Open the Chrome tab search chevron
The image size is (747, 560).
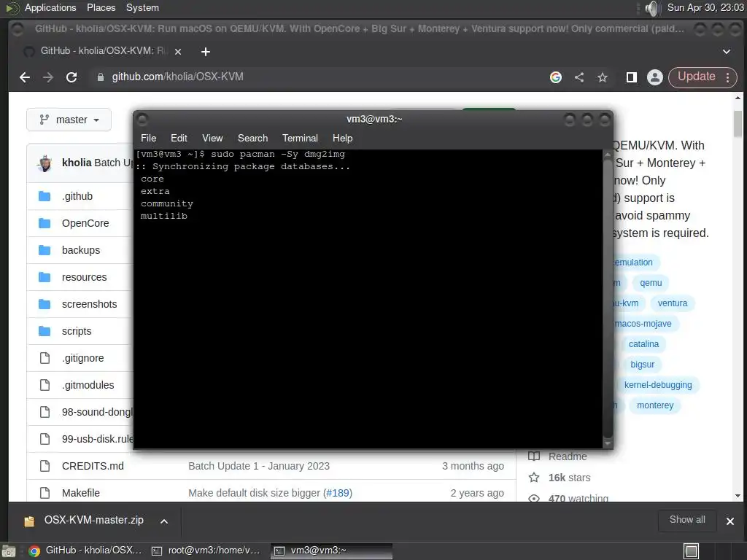(x=726, y=52)
